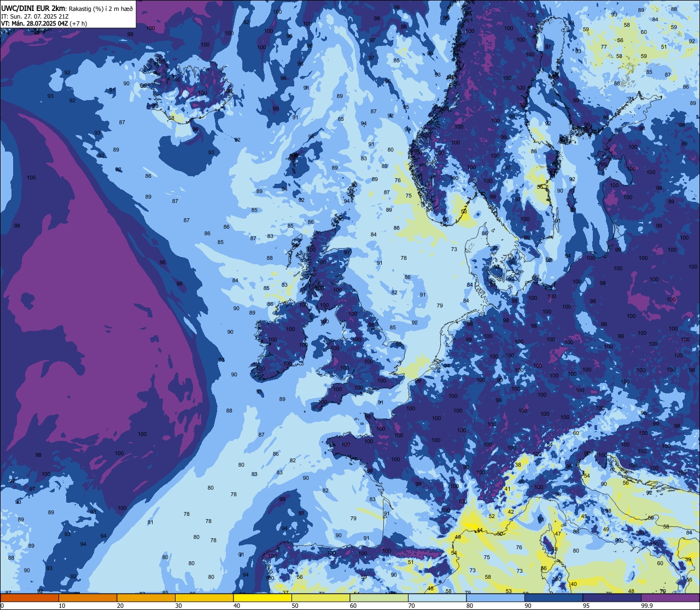Click the purple legend swatch above 99.9
The width and height of the screenshot is (700, 610).
670,597
